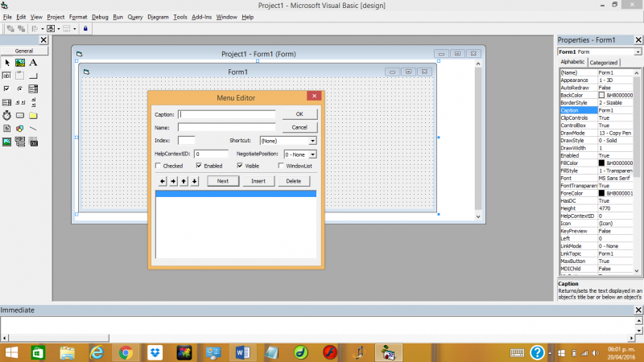Open the Tools menu
The image size is (644, 362).
click(180, 17)
